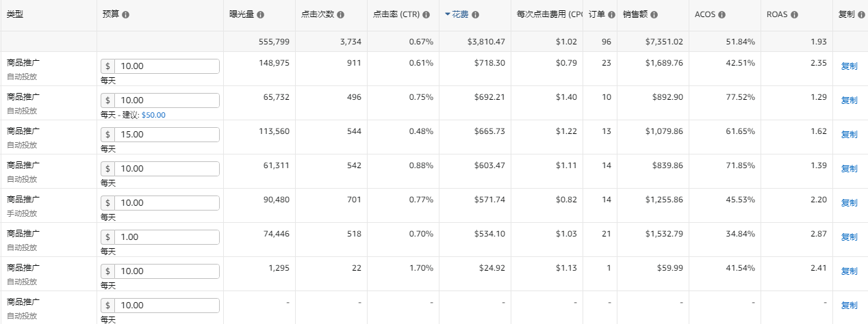868x324 pixels.
Task: Select total impressions 555,799
Action: point(274,42)
